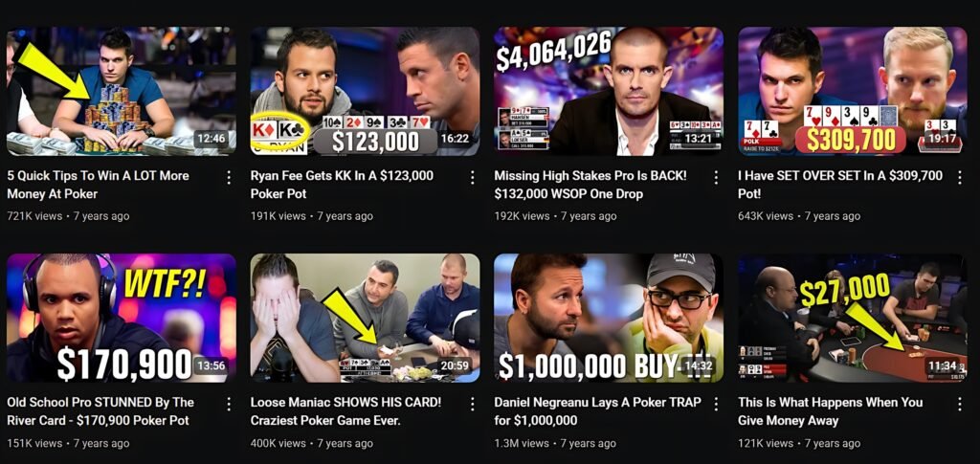Click title 'Ryan Fee Gets KK In A $123,000 Poker Pot'
Viewport: 980px width, 464px height.
click(x=342, y=185)
